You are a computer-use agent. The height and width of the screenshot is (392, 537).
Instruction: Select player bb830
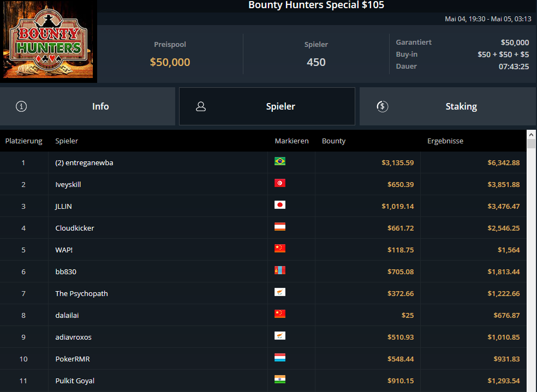(x=65, y=272)
